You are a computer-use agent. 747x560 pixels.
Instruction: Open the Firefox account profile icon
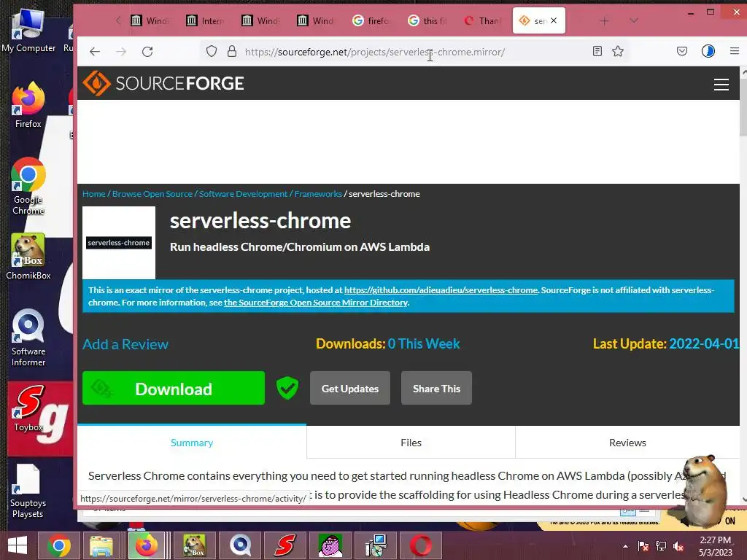[x=708, y=51]
